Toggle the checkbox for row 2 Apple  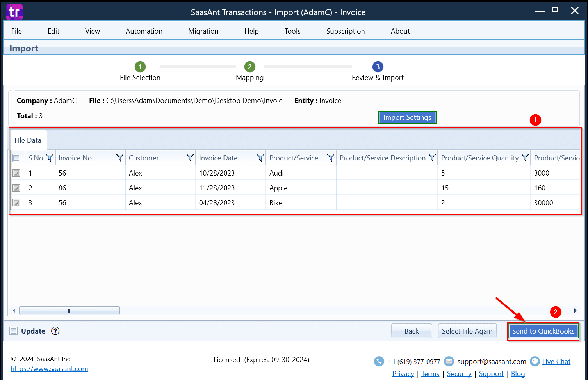(x=16, y=188)
